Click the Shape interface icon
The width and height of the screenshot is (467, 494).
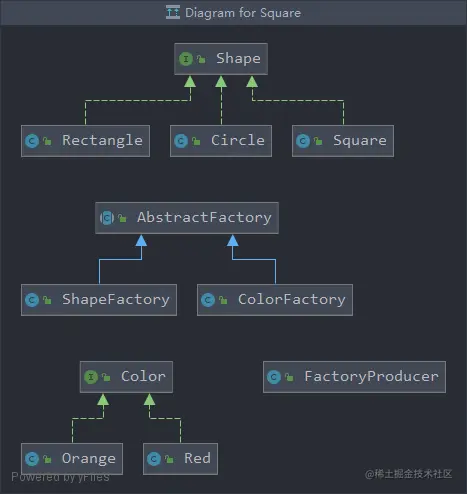click(186, 59)
